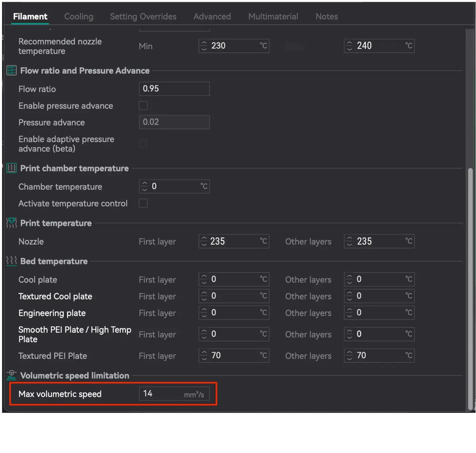Click the Nozzle First layer temperature stepper
Image resolution: width=476 pixels, height=453 pixels.
click(204, 241)
